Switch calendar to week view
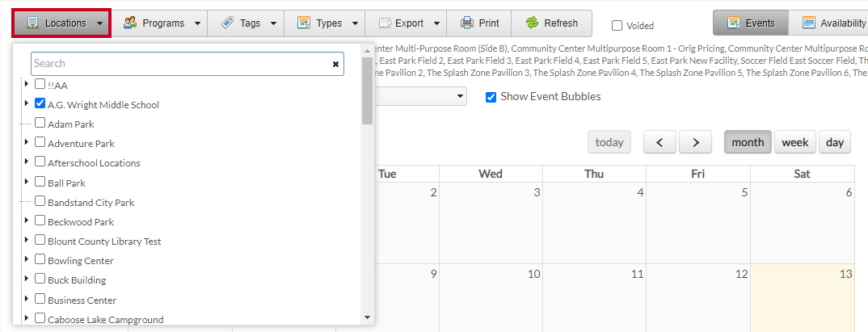This screenshot has height=332, width=868. pyautogui.click(x=795, y=142)
